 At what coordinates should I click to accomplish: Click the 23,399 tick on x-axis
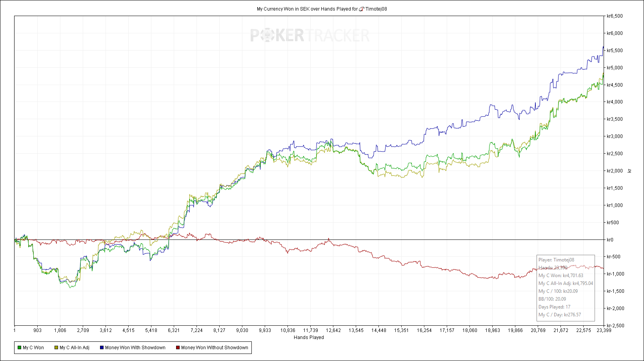coord(604,330)
